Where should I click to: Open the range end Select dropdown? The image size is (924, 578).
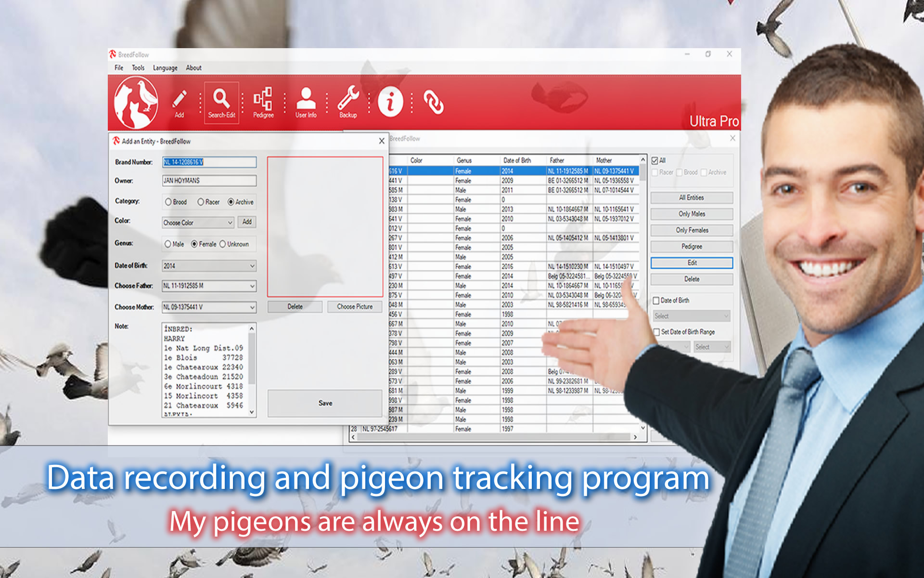[x=712, y=347]
